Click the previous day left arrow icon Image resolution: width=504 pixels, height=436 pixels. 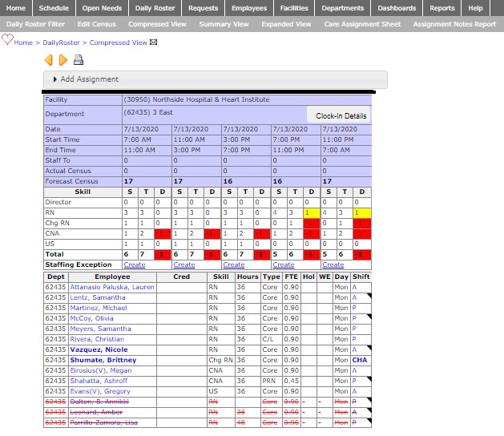(x=49, y=60)
